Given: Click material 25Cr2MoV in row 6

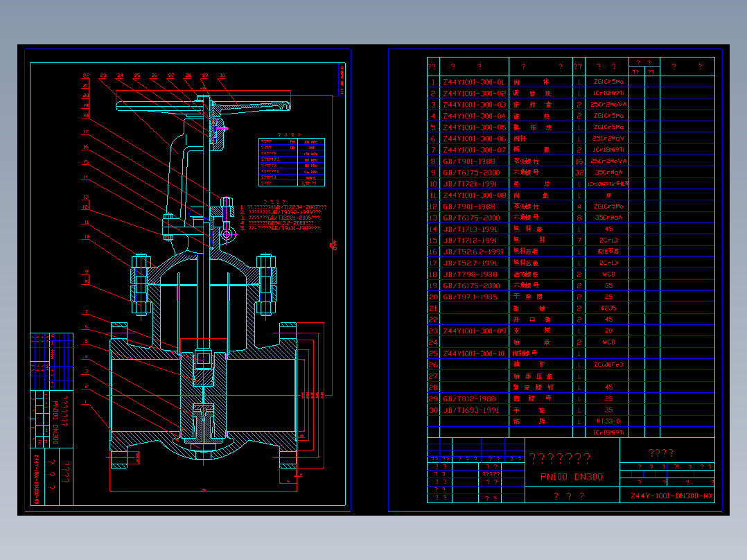Looking at the screenshot, I should click(x=608, y=139).
